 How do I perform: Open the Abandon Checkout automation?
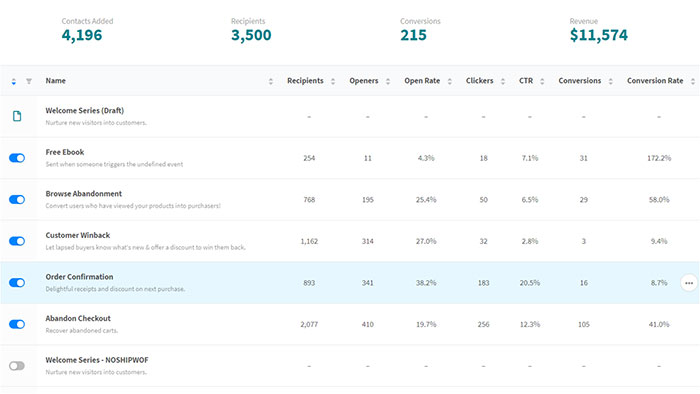[78, 318]
